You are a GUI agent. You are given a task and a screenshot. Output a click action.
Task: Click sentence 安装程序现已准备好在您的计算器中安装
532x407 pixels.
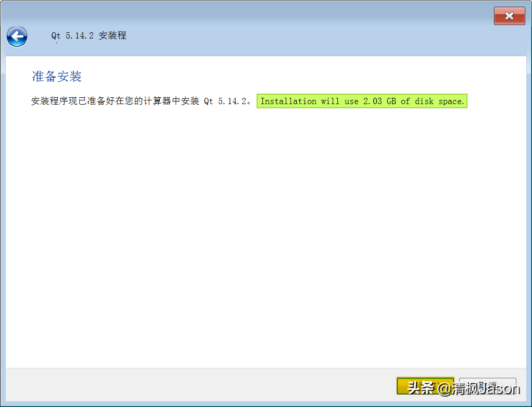115,101
